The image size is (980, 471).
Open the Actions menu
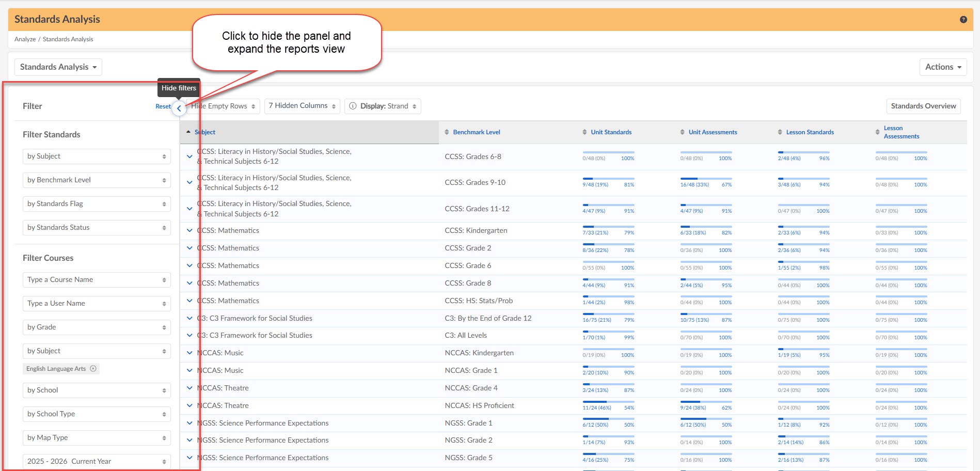click(942, 67)
